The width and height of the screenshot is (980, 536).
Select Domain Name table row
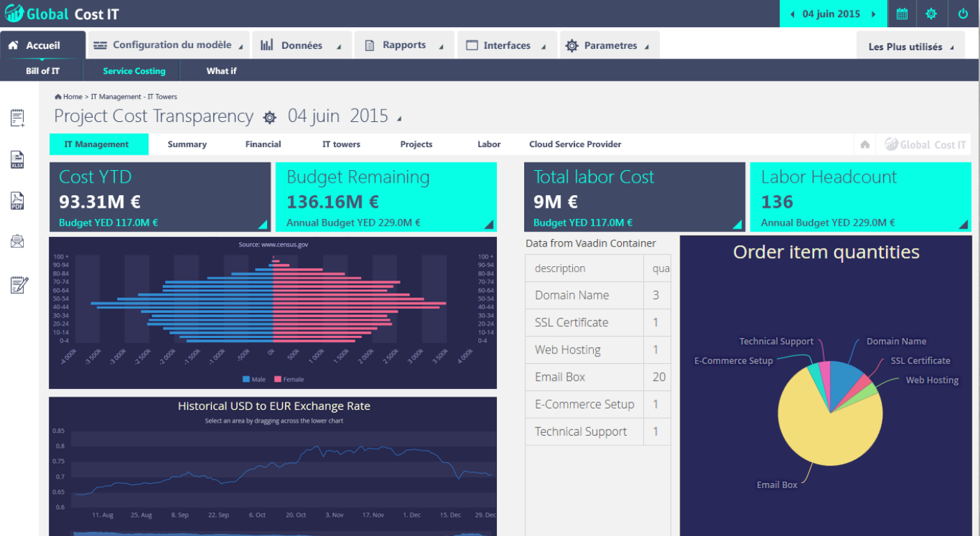598,296
